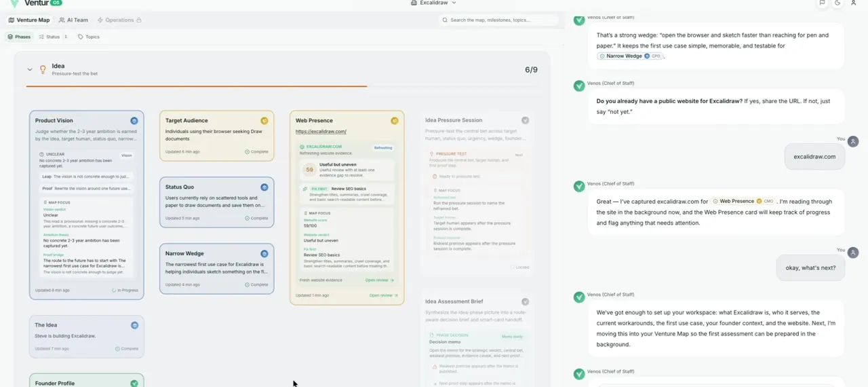Image resolution: width=868 pixels, height=387 pixels.
Task: Click the Founder Profile card title
Action: 55,384
